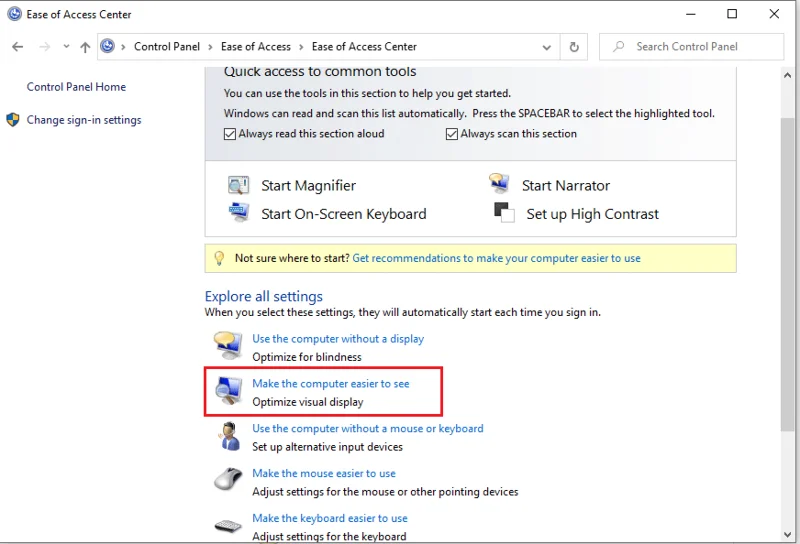Toggle Always scan this section checkbox
This screenshot has height=544, width=800.
click(x=452, y=134)
